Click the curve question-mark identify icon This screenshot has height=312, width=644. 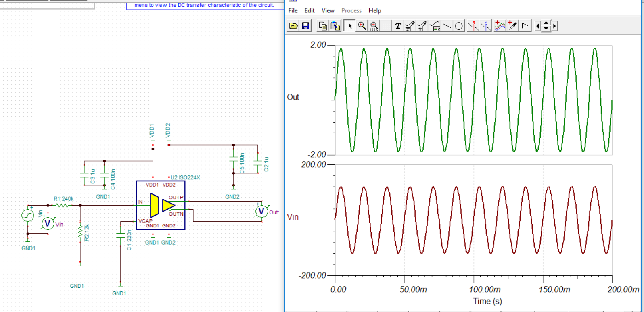pos(422,26)
